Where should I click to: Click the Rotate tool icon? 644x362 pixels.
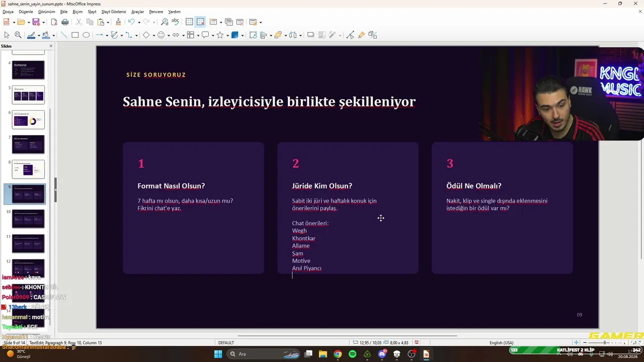click(x=253, y=35)
